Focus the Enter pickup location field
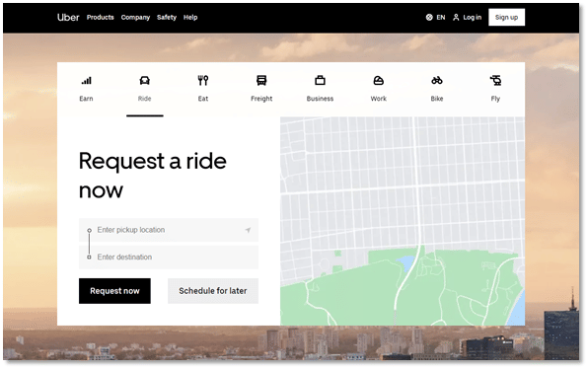 (169, 230)
